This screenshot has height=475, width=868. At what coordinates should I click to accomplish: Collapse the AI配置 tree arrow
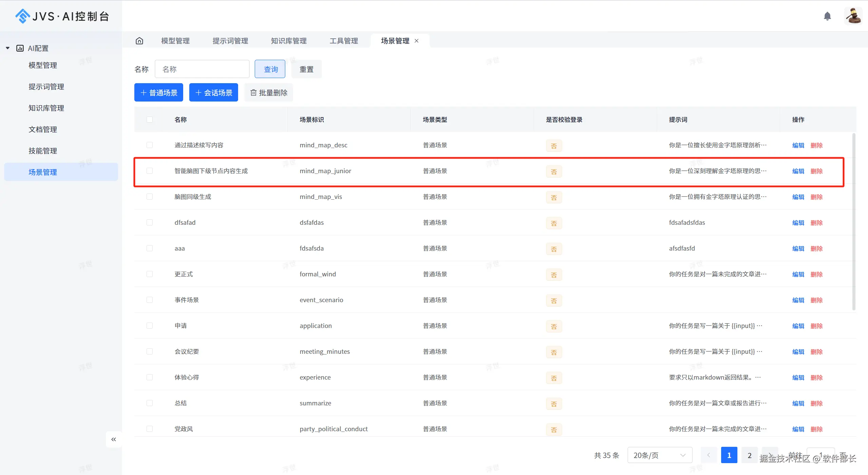[7, 48]
